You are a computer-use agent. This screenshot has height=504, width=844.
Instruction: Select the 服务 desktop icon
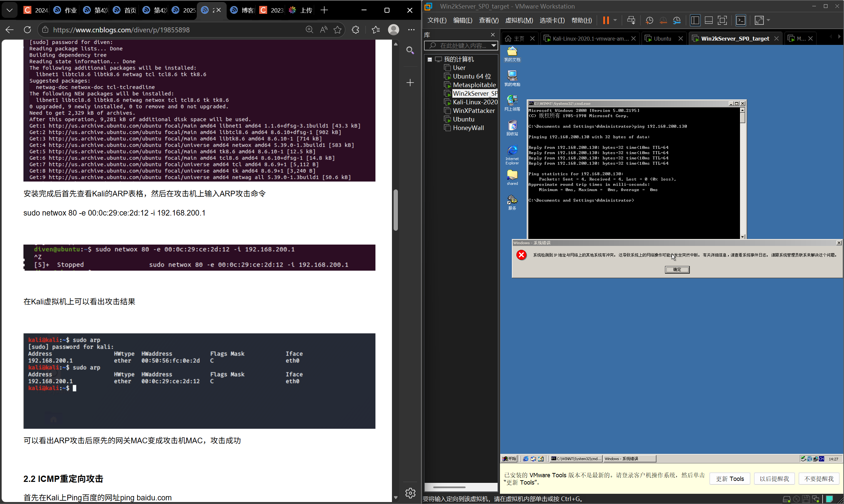(512, 202)
